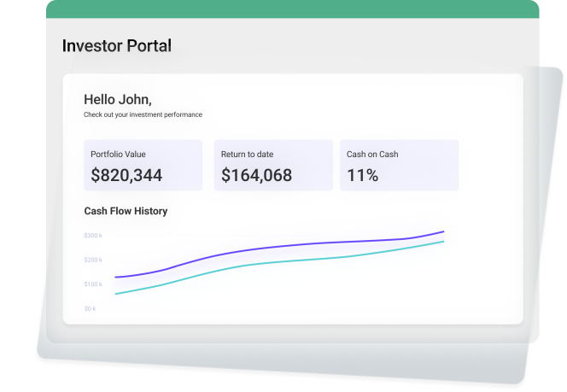
Task: Click the Cash Flow History title
Action: coord(126,211)
